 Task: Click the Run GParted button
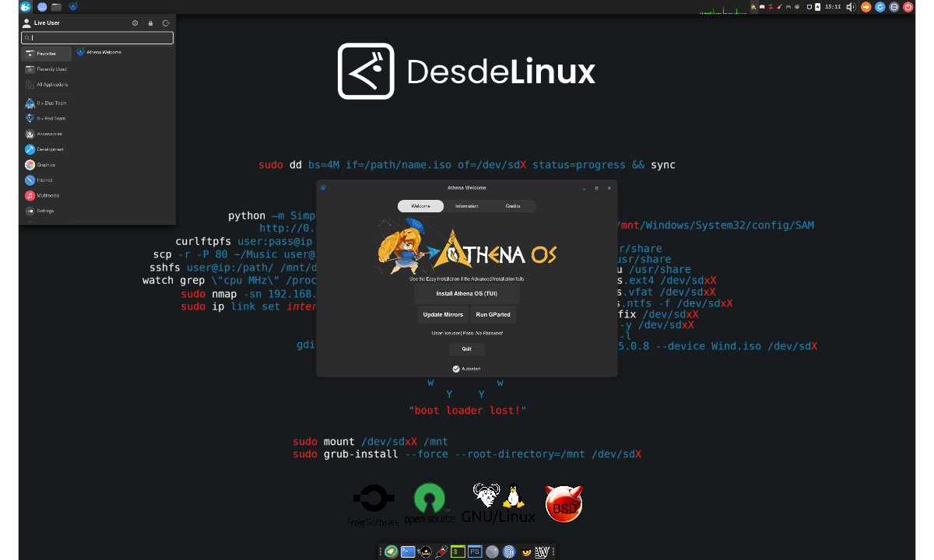click(x=493, y=315)
